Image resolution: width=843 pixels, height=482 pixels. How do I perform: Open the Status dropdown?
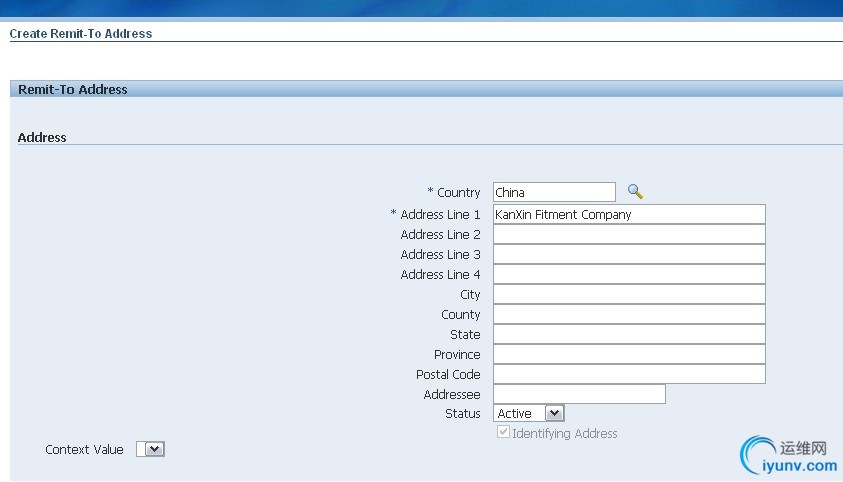[555, 413]
